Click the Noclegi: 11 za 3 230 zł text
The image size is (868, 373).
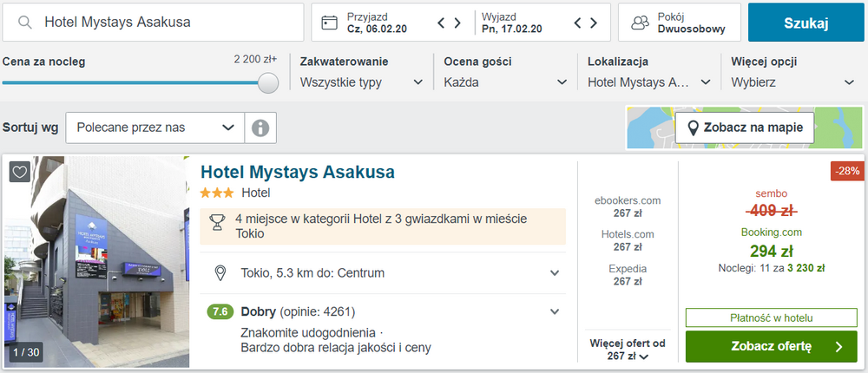pyautogui.click(x=771, y=268)
